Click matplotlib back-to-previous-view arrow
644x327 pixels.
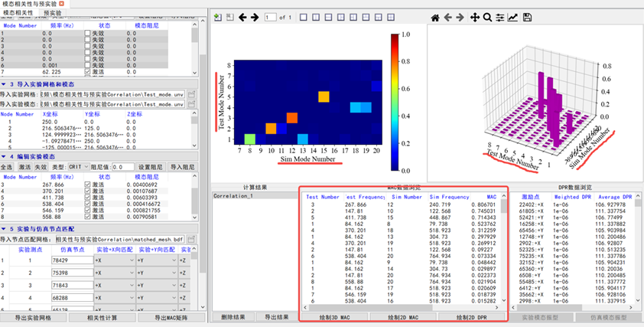[447, 18]
